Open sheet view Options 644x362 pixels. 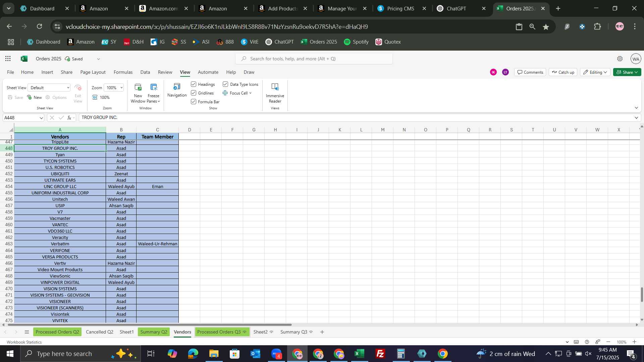(x=56, y=97)
